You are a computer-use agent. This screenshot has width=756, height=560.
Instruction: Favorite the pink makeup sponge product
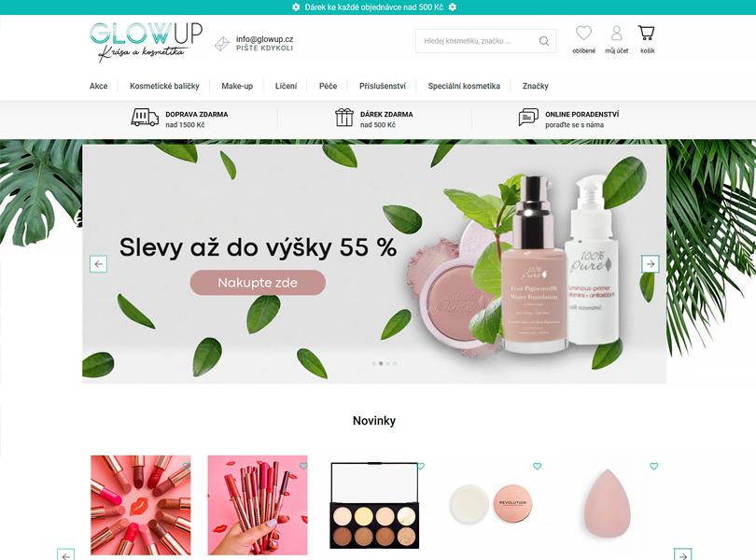653,466
